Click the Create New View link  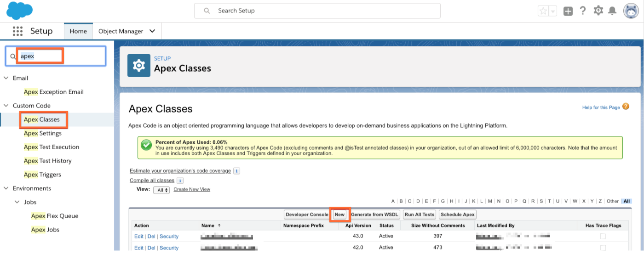(x=192, y=189)
